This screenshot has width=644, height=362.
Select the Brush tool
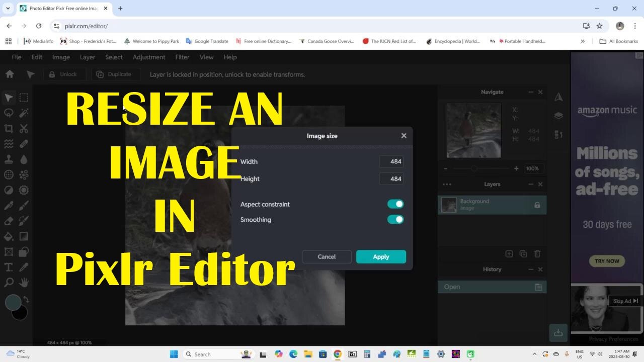[x=24, y=206]
